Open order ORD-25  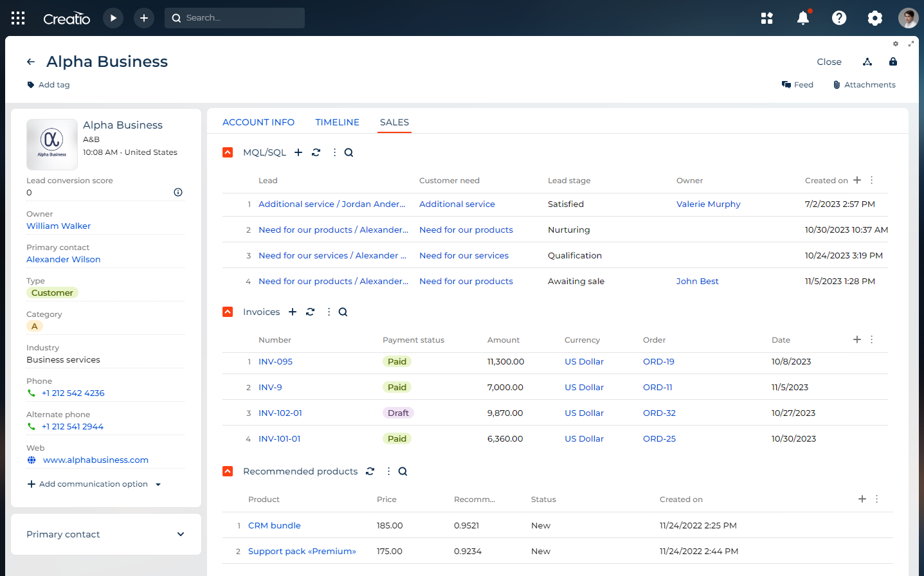coord(659,439)
